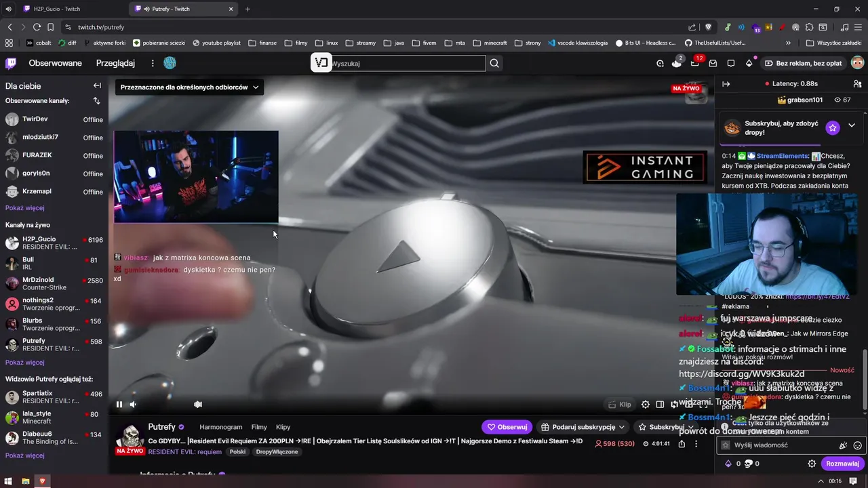The image size is (868, 488).
Task: Create a clip with Klip button
Action: click(620, 405)
